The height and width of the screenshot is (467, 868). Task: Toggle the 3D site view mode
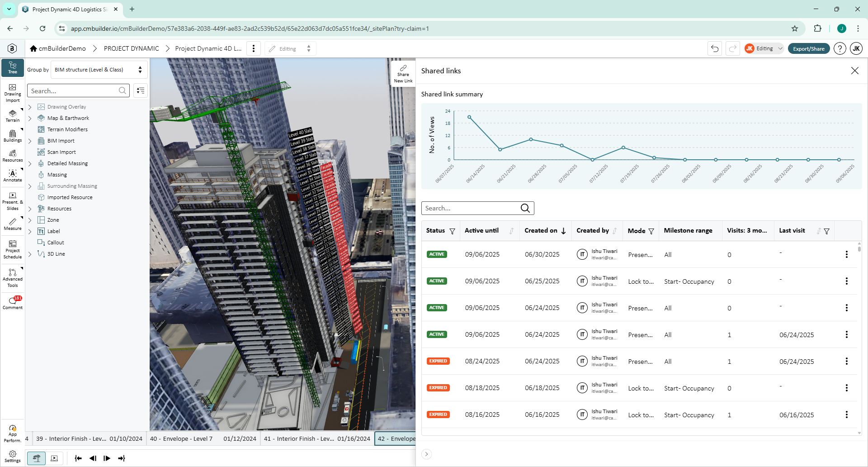click(37, 458)
